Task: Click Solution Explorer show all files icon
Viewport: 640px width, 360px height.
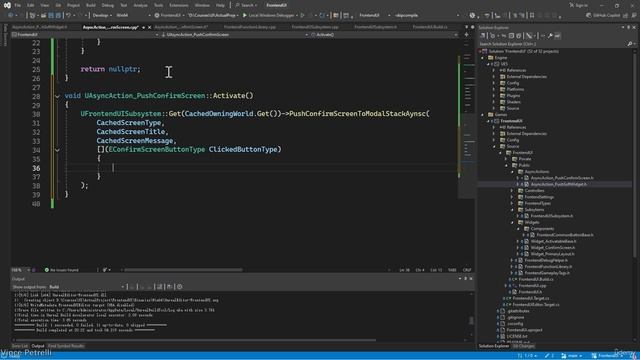Action: coord(519,36)
